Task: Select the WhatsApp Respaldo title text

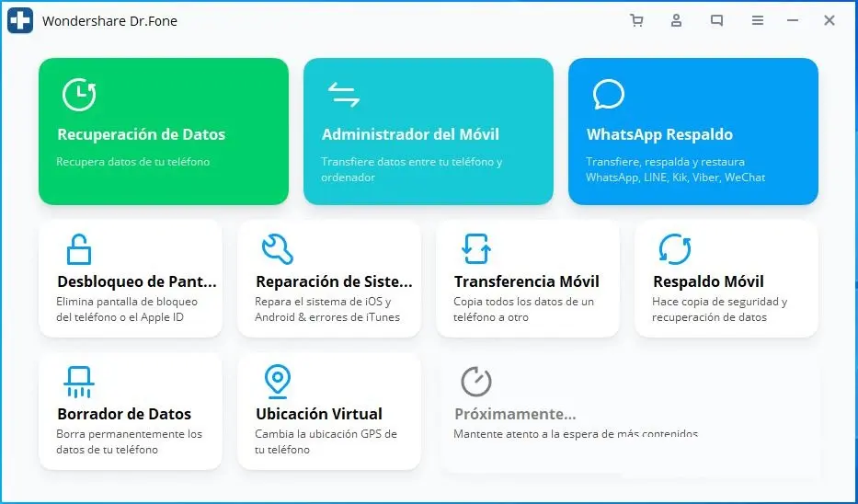Action: click(x=659, y=134)
